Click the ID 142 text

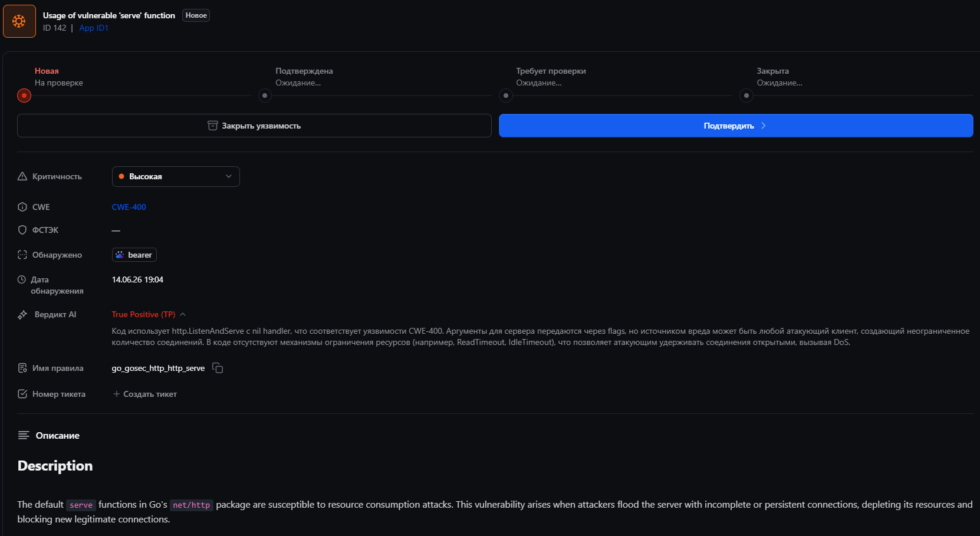click(54, 28)
